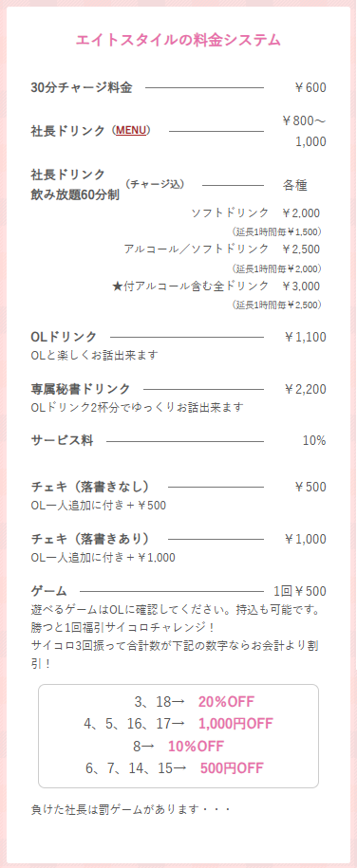Click the pink 500円OFF discount text
This screenshot has width=357, height=868.
232,768
